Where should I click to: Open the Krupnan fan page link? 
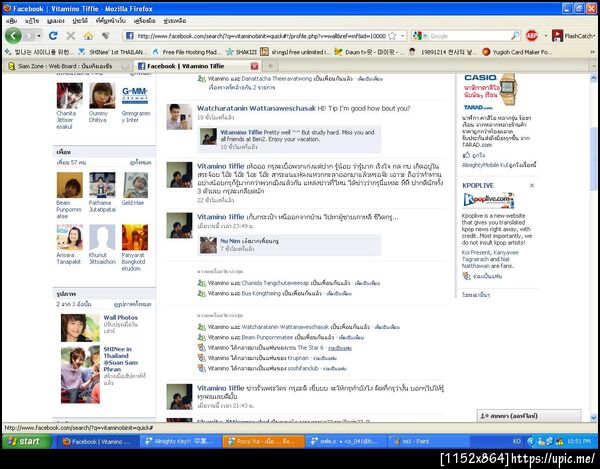(x=298, y=358)
